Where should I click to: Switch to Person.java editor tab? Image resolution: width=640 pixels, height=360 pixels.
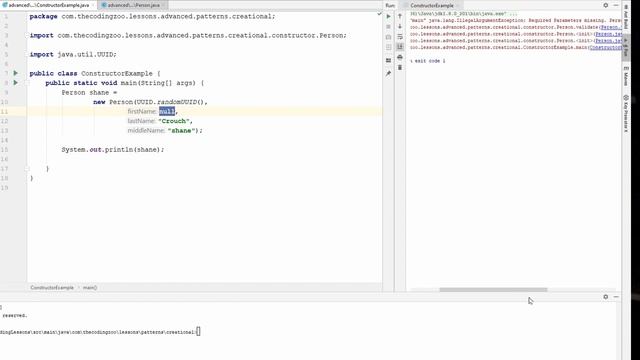click(x=133, y=5)
